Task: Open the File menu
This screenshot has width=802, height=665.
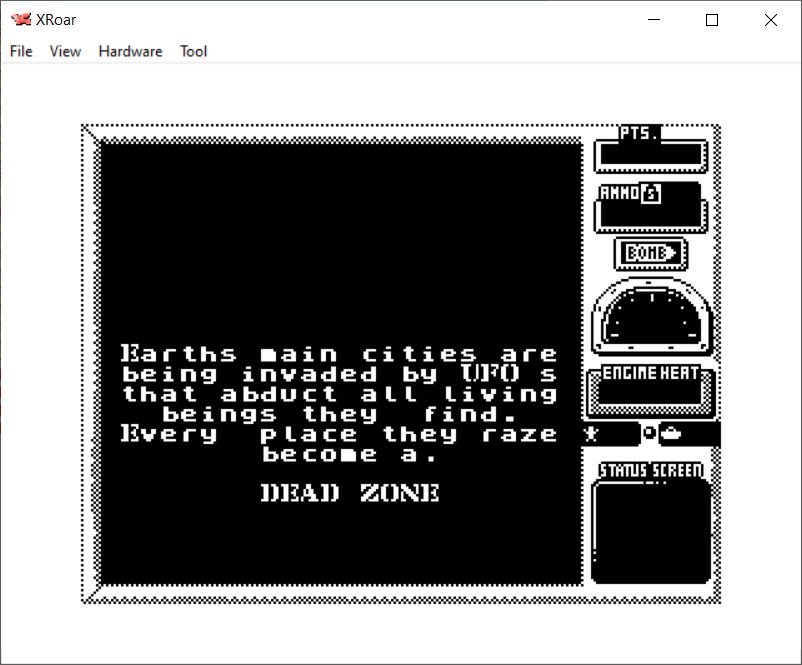Action: pyautogui.click(x=21, y=51)
